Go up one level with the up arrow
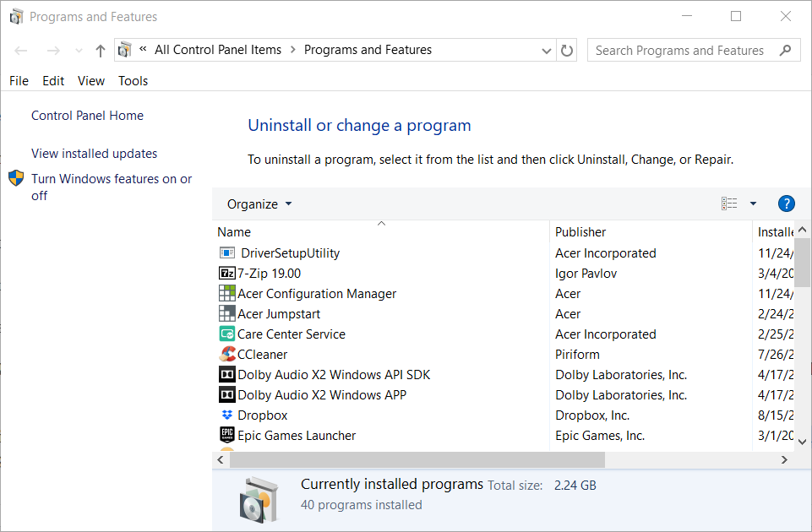This screenshot has height=532, width=812. tap(101, 51)
